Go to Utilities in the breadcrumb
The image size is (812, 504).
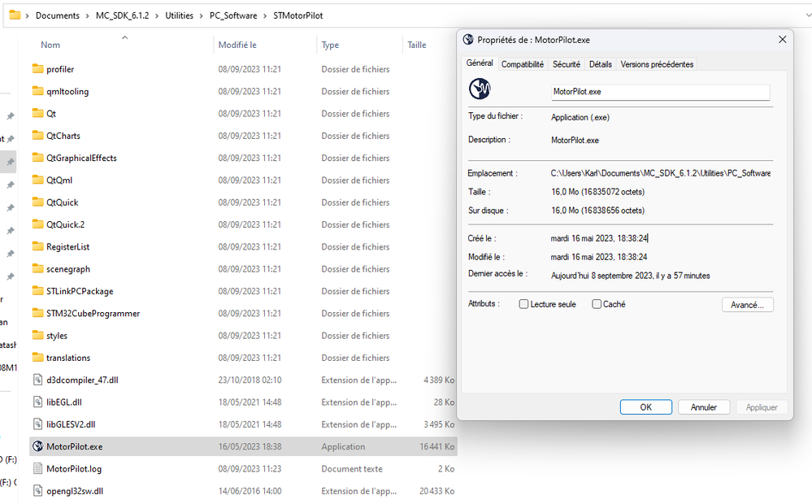[x=179, y=15]
